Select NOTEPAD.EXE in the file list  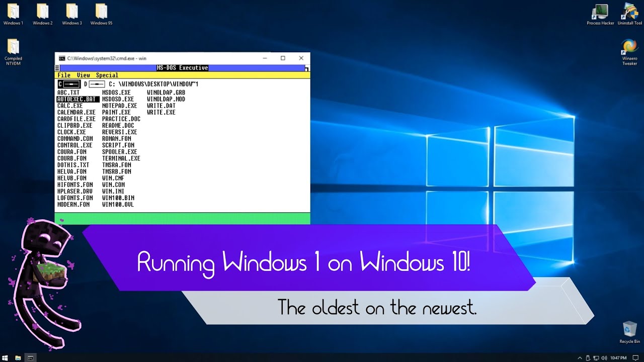click(120, 106)
